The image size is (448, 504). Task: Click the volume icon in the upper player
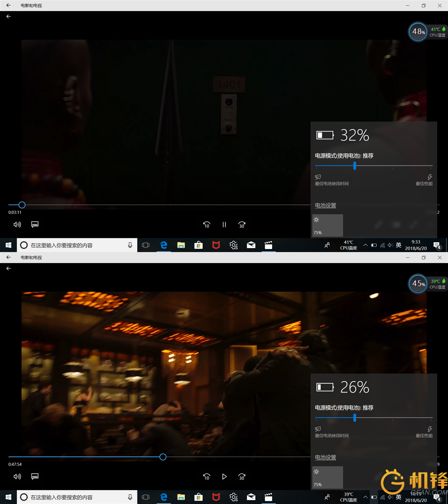pyautogui.click(x=17, y=224)
